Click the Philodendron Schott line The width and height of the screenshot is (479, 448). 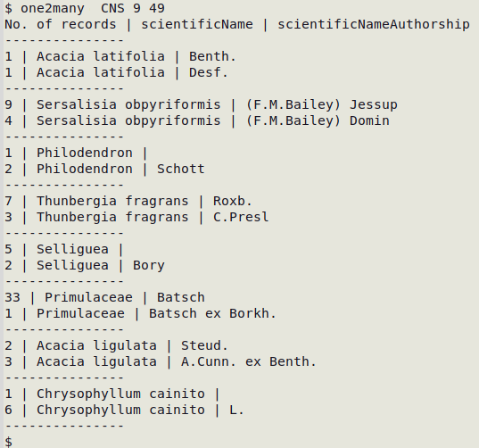[x=104, y=169]
